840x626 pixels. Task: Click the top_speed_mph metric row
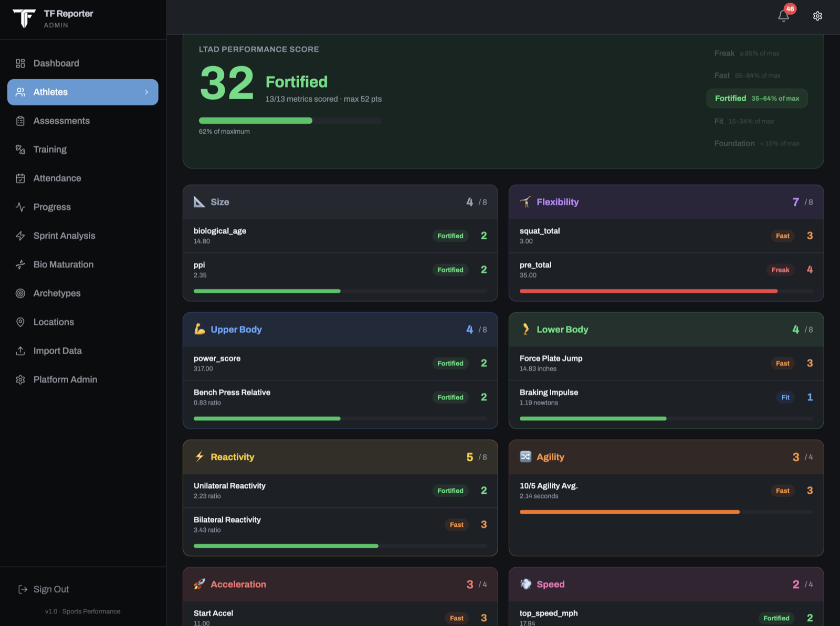coord(666,614)
